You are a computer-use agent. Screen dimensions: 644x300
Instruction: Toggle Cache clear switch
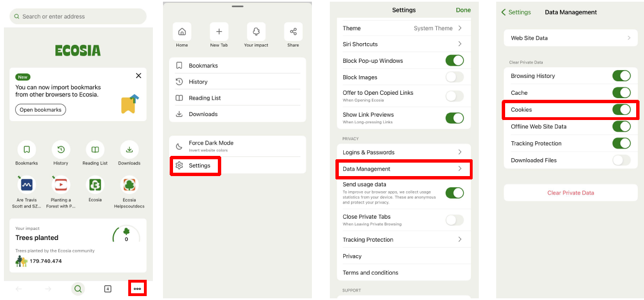(x=622, y=93)
